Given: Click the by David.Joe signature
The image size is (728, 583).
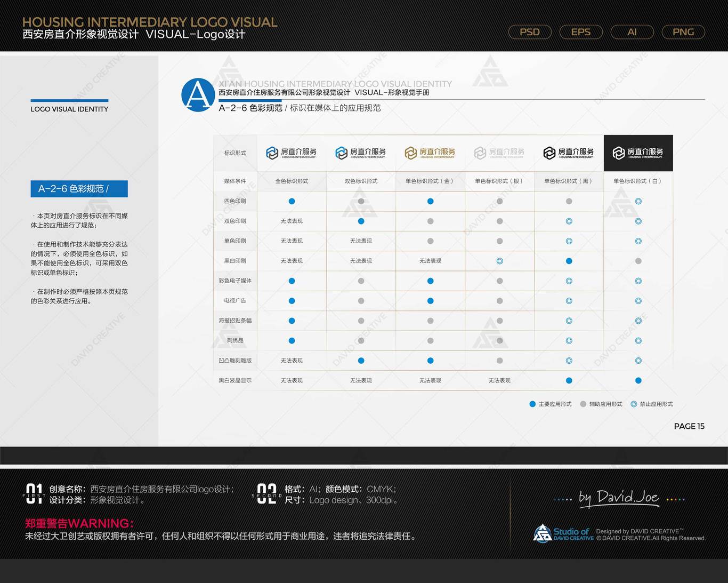Looking at the screenshot, I should [x=619, y=498].
